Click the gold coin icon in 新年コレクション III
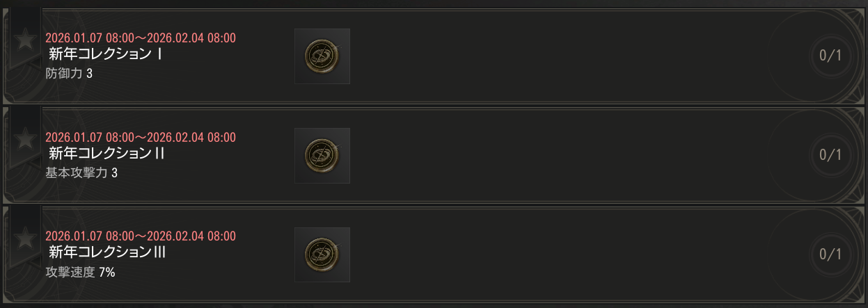The width and height of the screenshot is (868, 308). tap(322, 255)
